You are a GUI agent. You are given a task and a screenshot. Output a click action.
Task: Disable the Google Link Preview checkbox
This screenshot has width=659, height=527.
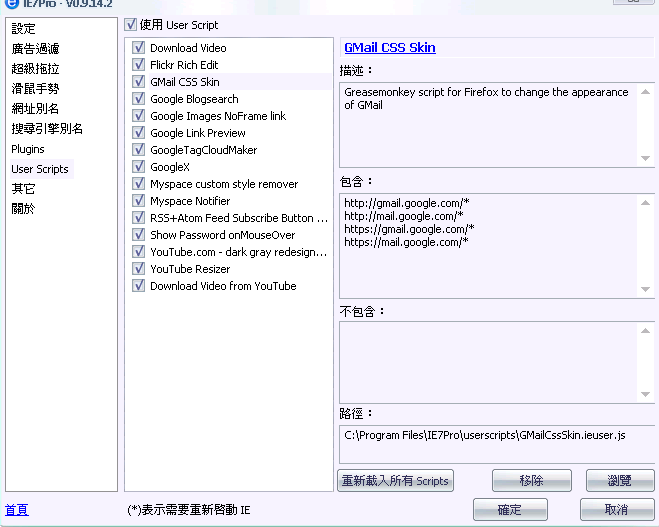[x=138, y=133]
